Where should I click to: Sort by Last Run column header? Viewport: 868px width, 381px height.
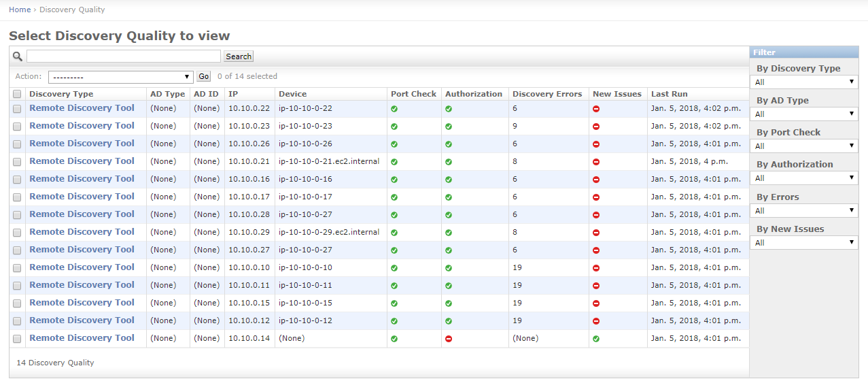click(670, 94)
